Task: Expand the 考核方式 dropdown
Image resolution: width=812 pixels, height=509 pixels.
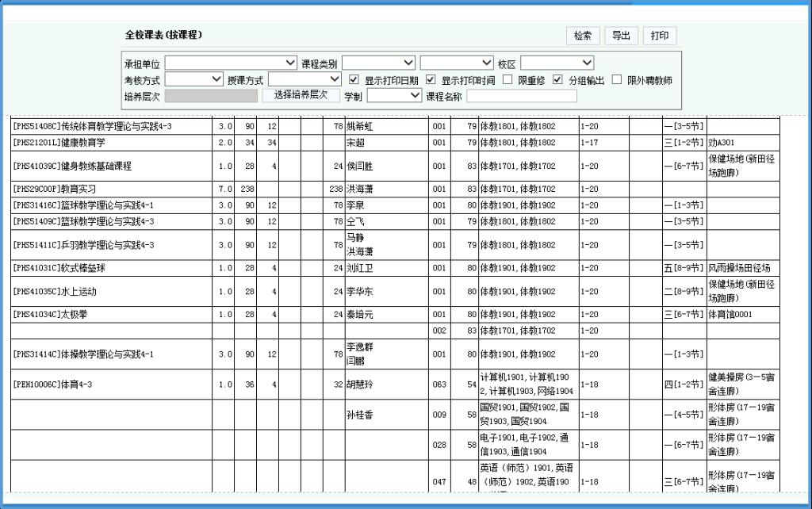Action: (194, 79)
